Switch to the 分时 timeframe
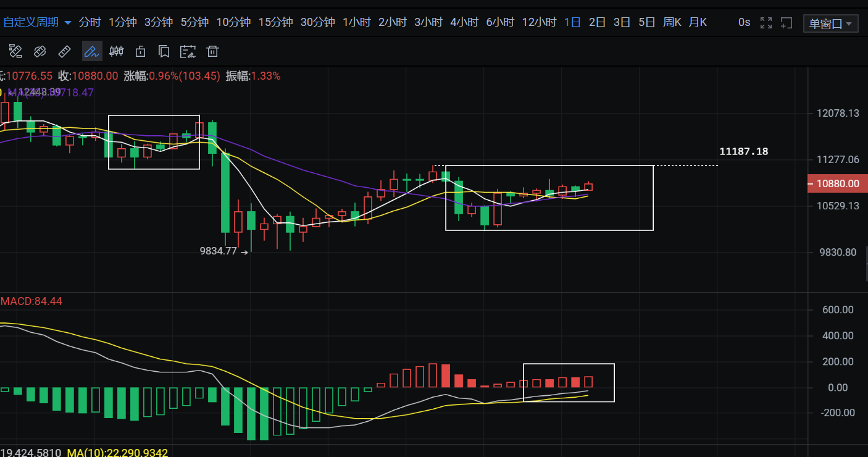Screen dimensions: 868x457 click(x=90, y=22)
